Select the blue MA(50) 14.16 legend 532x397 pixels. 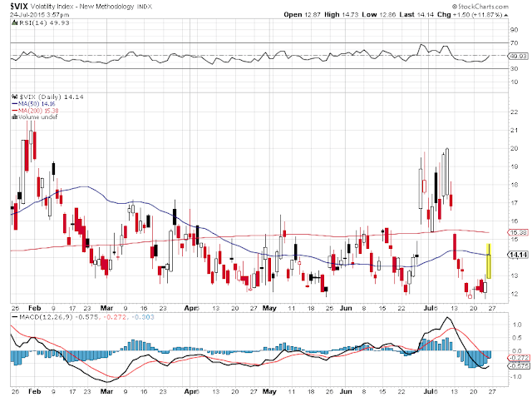[x=33, y=104]
